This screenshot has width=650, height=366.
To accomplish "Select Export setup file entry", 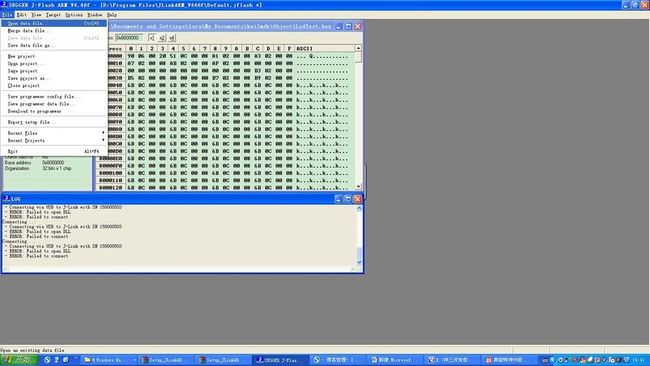I will tap(54, 122).
